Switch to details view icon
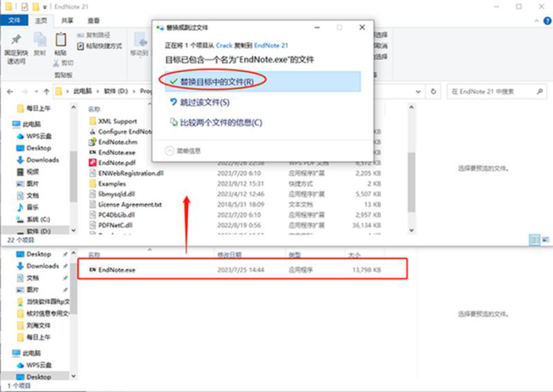The width and height of the screenshot is (553, 392). click(x=534, y=240)
